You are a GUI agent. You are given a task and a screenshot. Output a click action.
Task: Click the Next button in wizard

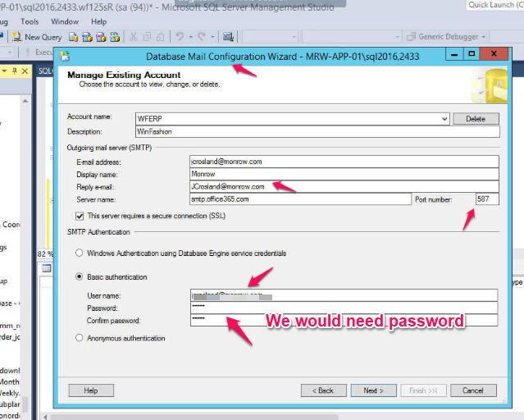[374, 390]
